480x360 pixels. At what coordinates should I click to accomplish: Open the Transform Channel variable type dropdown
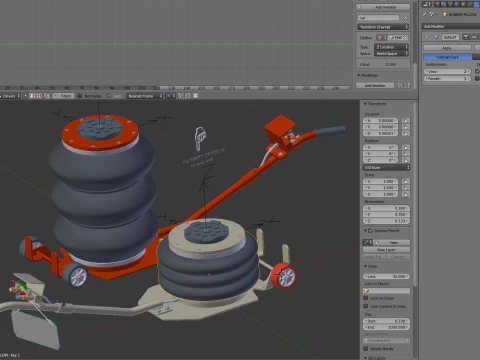[383, 27]
